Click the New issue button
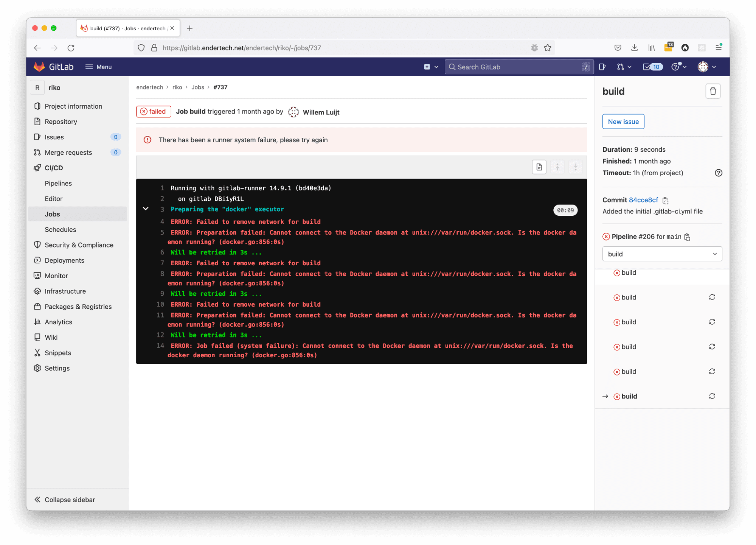Image resolution: width=756 pixels, height=545 pixels. click(x=623, y=121)
